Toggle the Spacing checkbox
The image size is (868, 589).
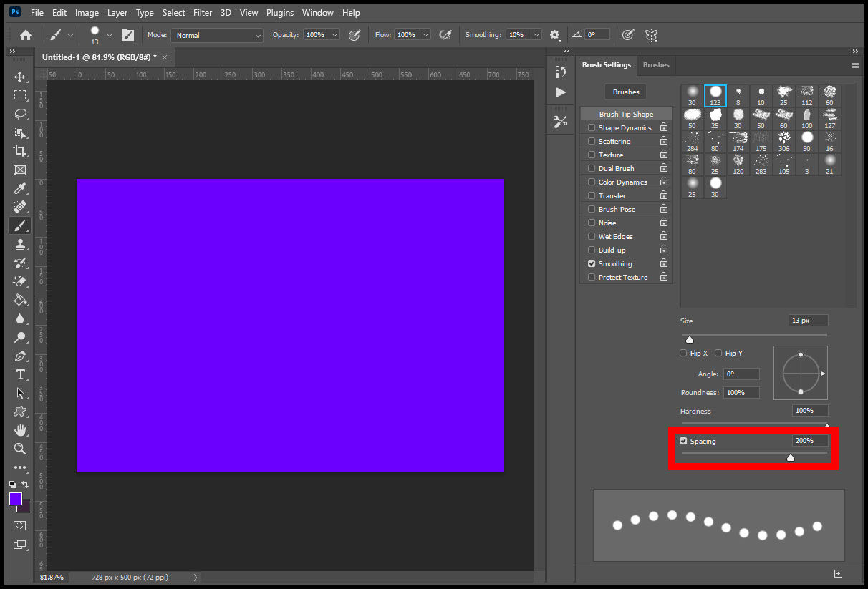tap(683, 441)
